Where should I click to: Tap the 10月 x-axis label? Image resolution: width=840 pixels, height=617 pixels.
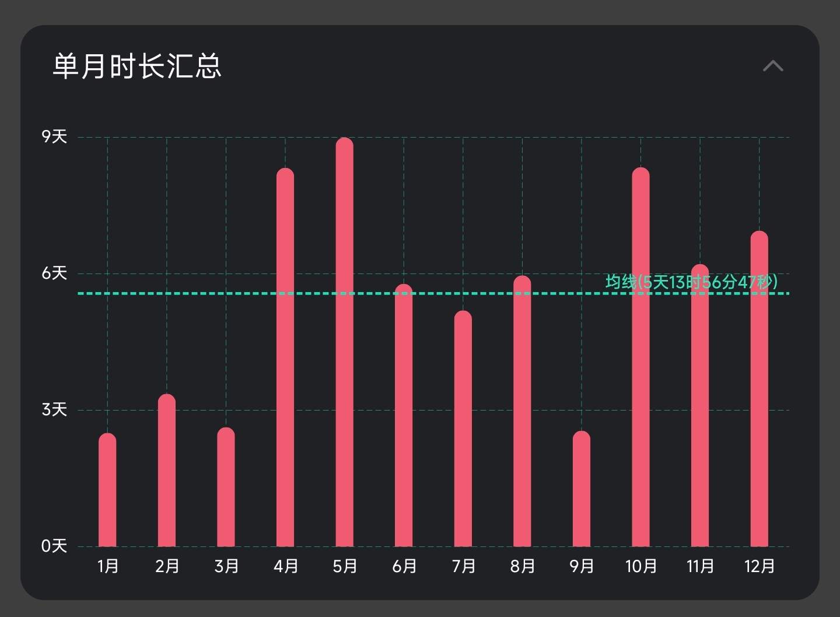click(x=640, y=566)
